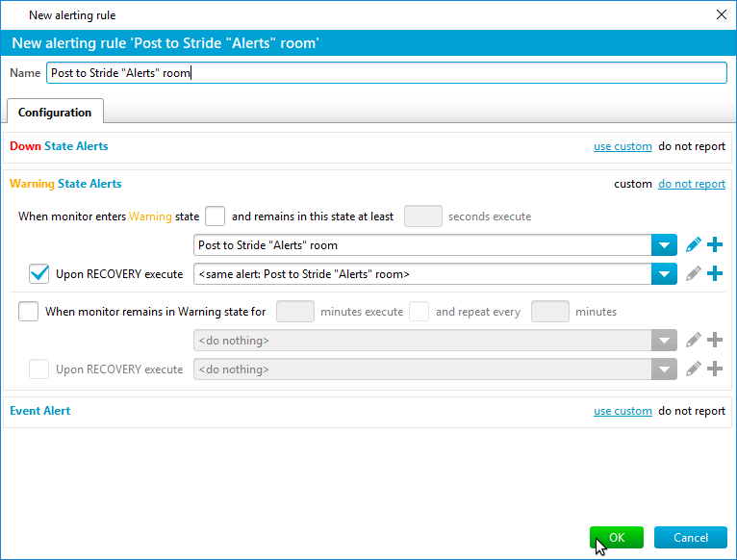737x560 pixels.
Task: Click plus icon beside the same alert recovery dropdown
Action: 715,273
